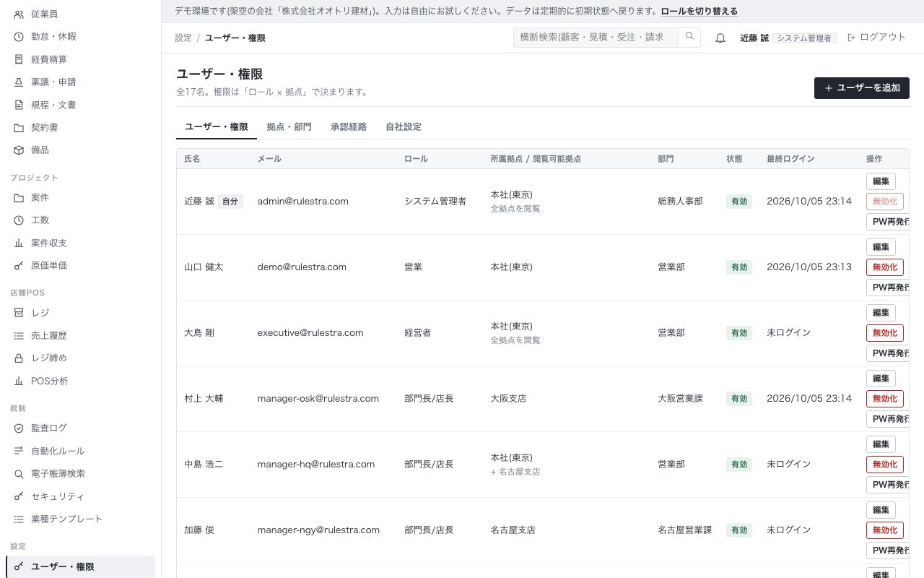Click ロールを切り替える link in banner
This screenshot has height=578, width=924.
pyautogui.click(x=699, y=12)
